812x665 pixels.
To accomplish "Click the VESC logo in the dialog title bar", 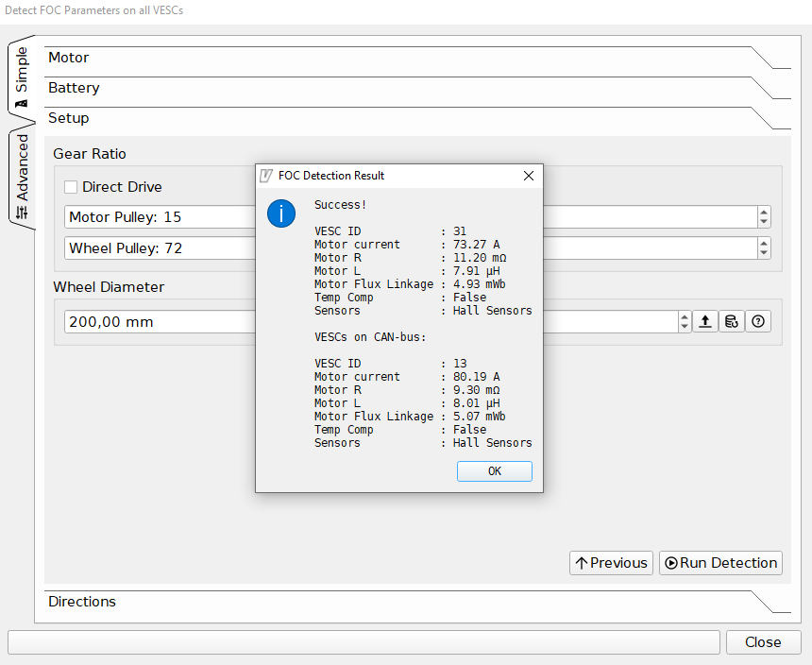I will click(x=265, y=176).
